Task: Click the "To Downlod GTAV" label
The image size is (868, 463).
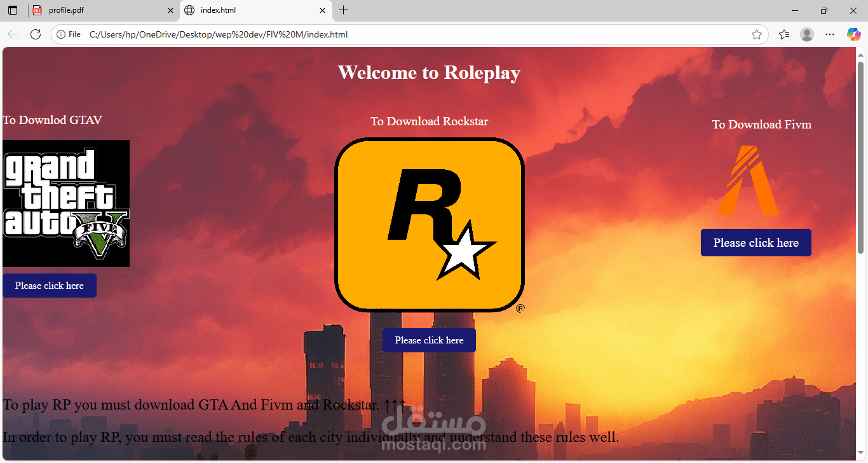Action: pos(52,120)
